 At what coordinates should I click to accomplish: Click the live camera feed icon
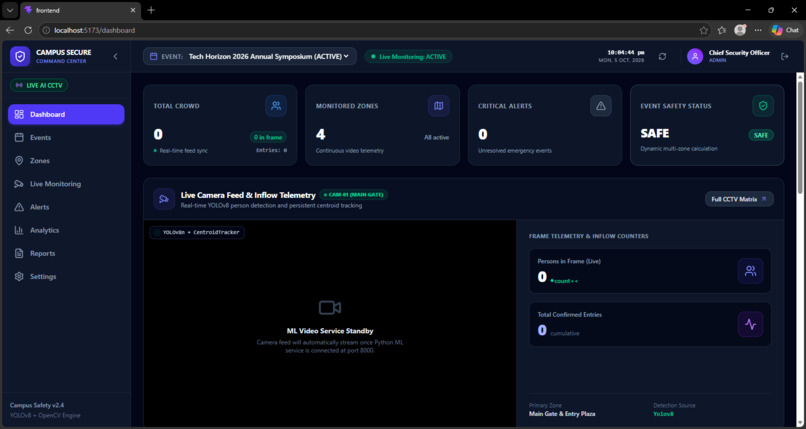point(164,199)
